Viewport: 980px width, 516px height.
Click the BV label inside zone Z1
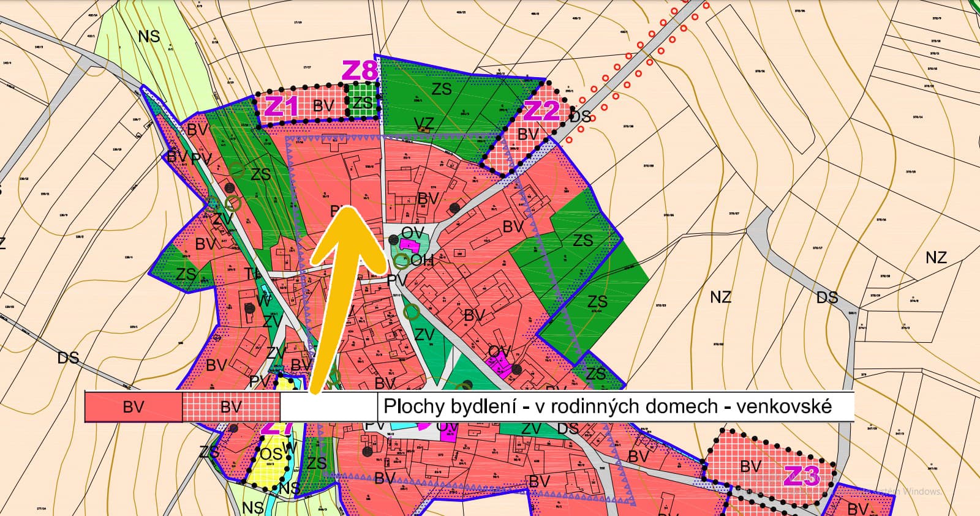point(323,106)
